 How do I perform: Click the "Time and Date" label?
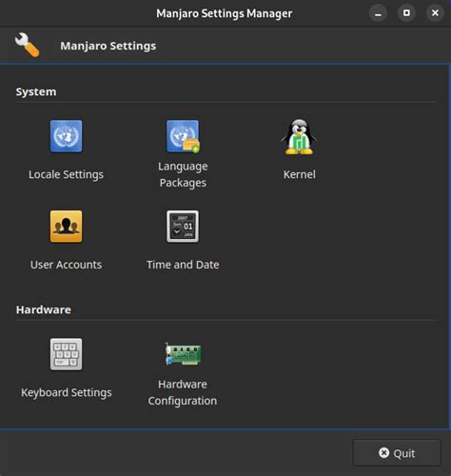[183, 265]
